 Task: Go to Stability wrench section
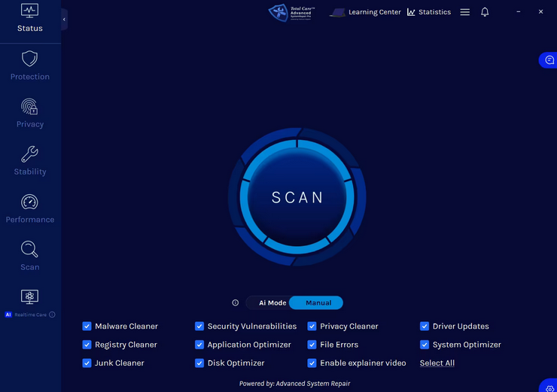29,161
